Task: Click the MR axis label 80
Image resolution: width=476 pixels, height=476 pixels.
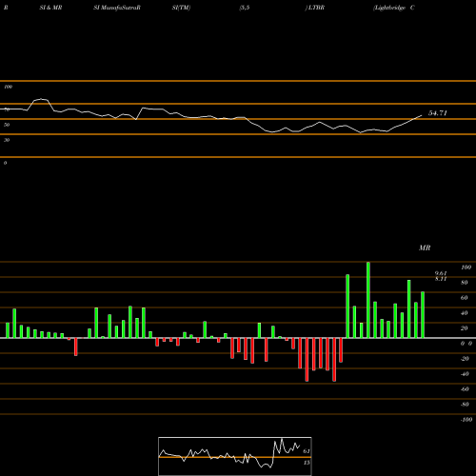Action: point(465,283)
